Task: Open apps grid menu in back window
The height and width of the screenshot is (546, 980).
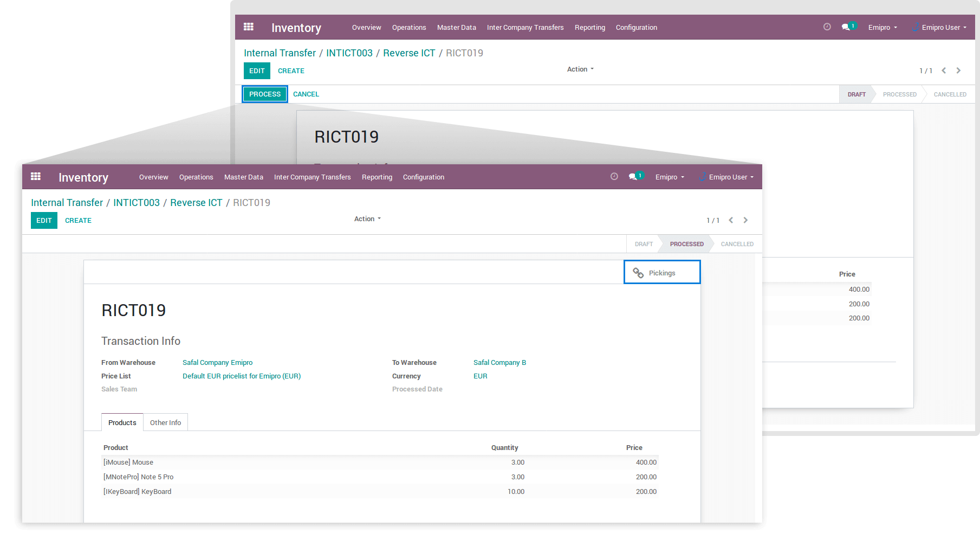Action: 249,27
